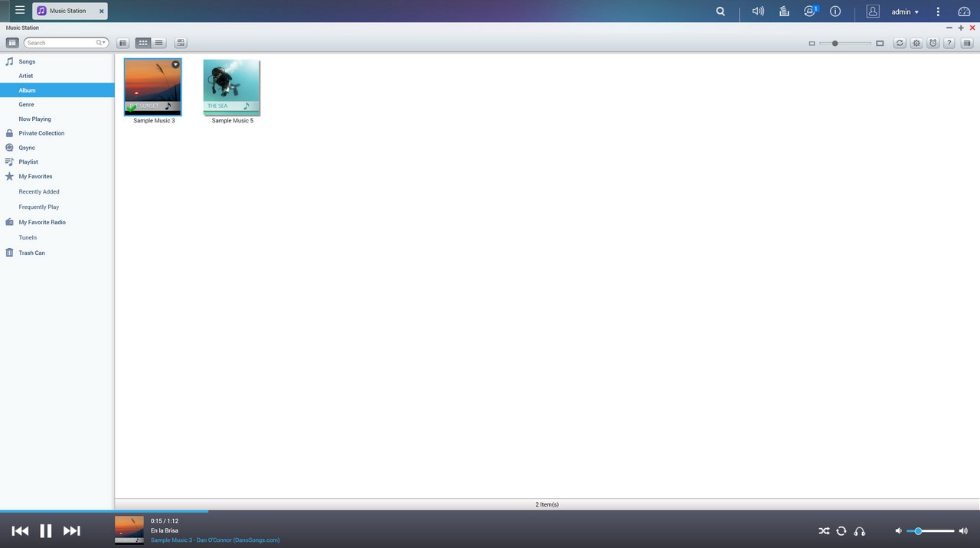
Task: Open Sample Music 3 - Dan O'Connor link
Action: [215, 540]
